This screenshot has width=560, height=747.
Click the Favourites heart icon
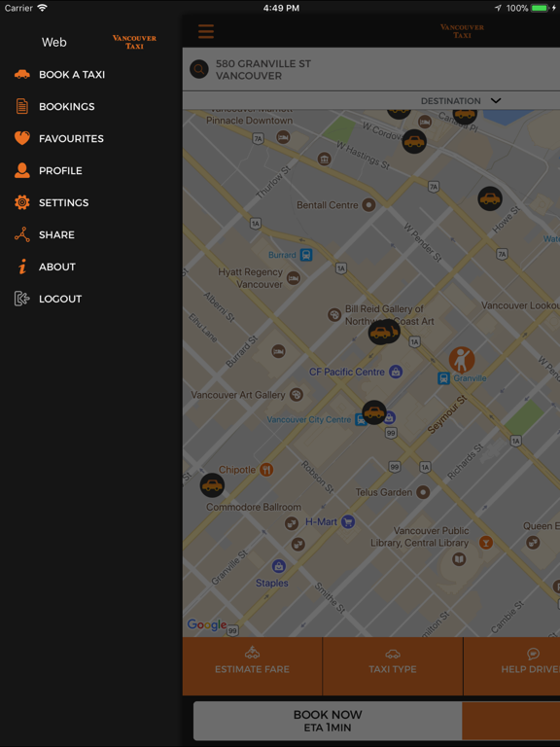22,138
